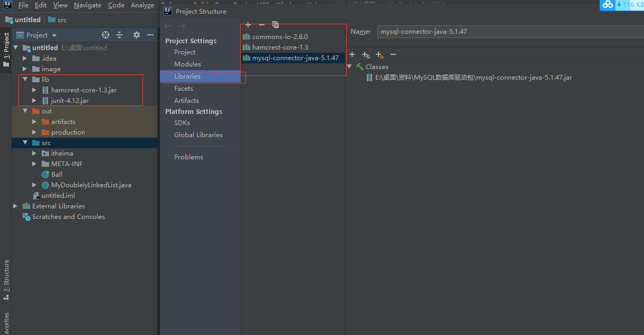The height and width of the screenshot is (335, 644).
Task: Expand junit-4.12.jar in the tree
Action: coord(34,100)
